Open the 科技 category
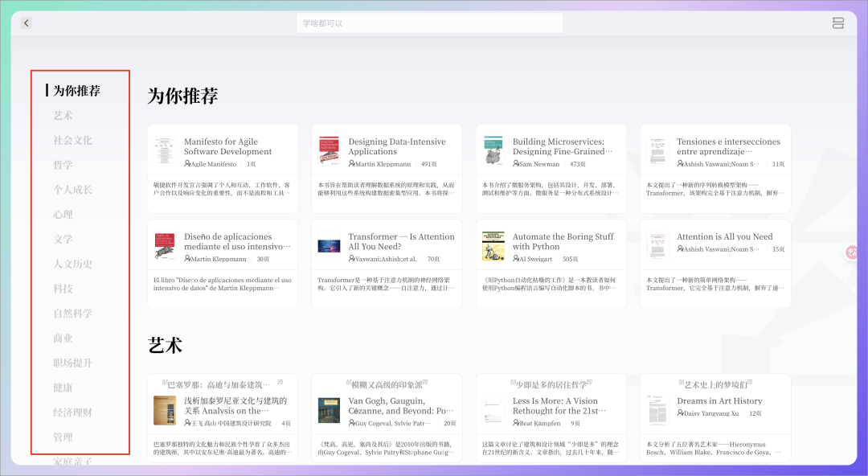This screenshot has width=868, height=476. (63, 289)
